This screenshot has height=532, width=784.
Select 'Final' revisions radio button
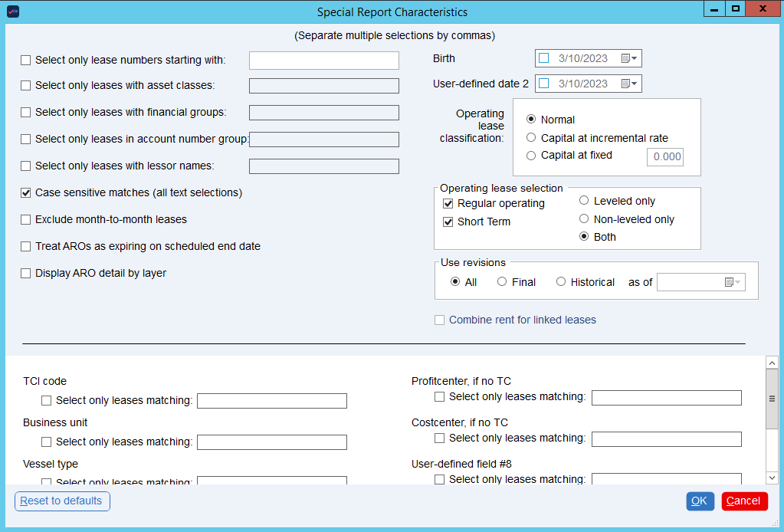coord(502,281)
